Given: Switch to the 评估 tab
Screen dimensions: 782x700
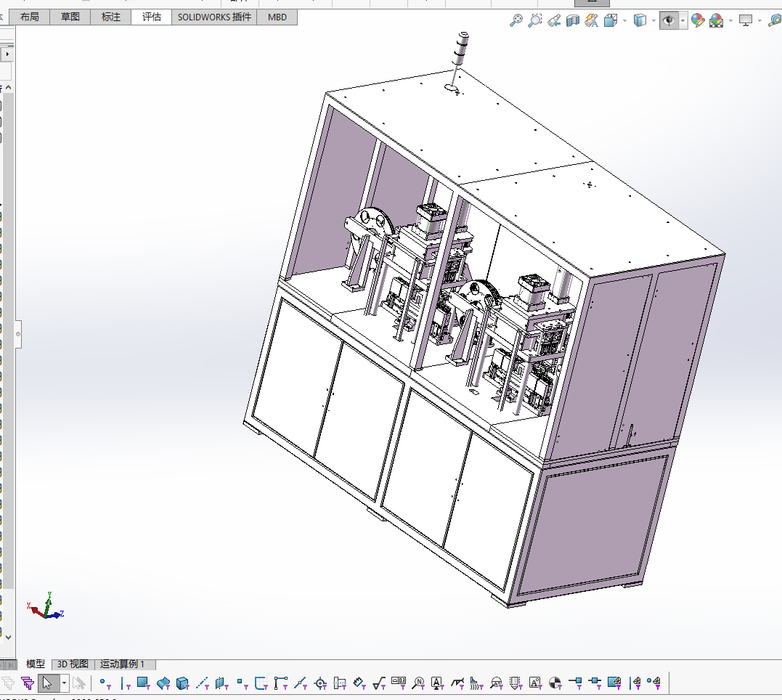Looking at the screenshot, I should [152, 17].
